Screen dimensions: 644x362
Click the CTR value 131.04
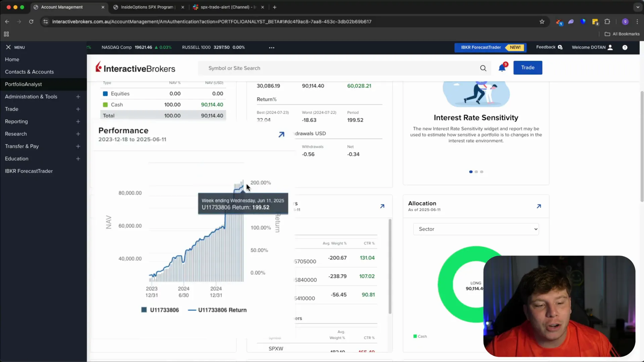click(367, 258)
